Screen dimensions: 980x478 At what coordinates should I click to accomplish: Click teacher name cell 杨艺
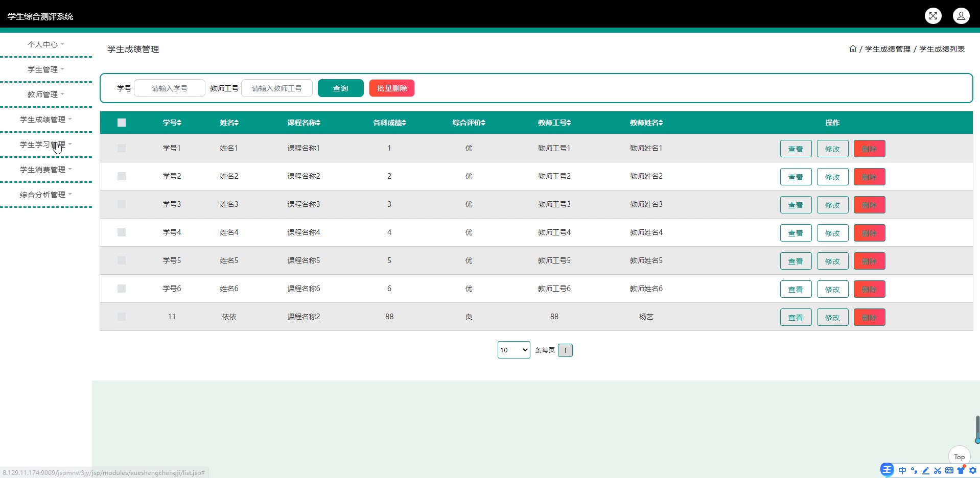[x=646, y=317]
